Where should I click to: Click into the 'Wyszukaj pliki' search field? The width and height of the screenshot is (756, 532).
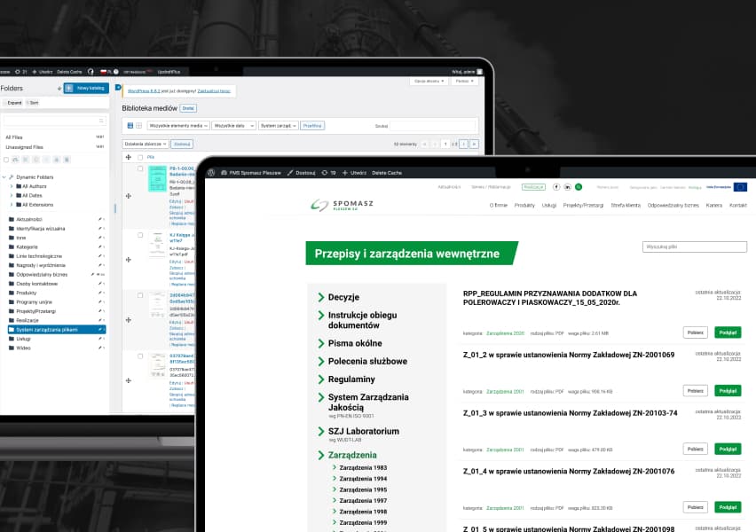coord(695,246)
